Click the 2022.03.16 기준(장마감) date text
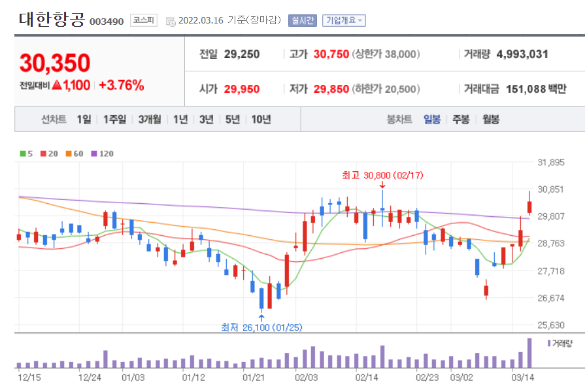Screen dimensions: 585x392 point(229,20)
